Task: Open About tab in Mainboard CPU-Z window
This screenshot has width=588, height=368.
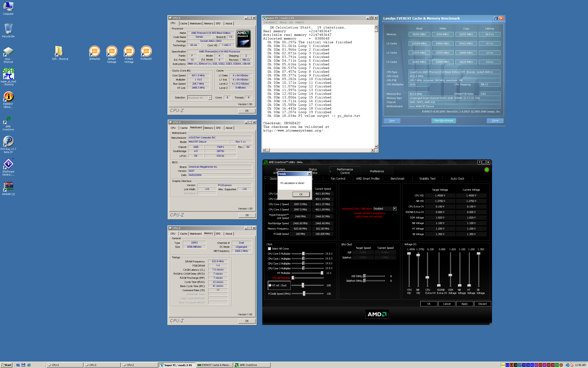Action: (229, 128)
